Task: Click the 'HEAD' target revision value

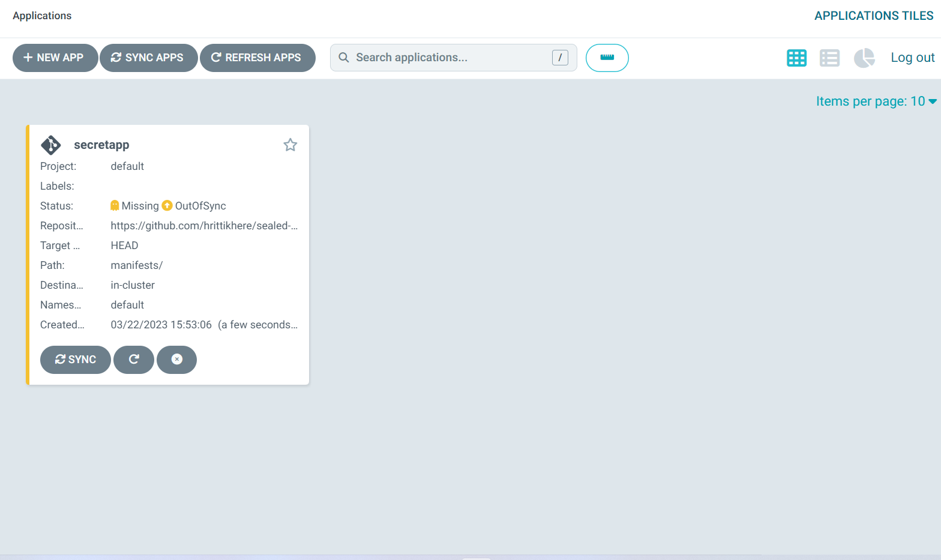Action: point(124,245)
